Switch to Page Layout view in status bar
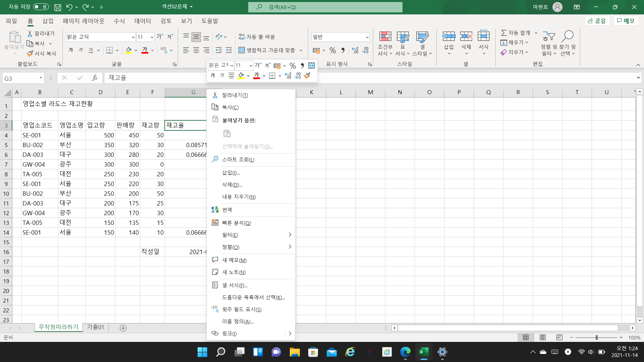This screenshot has height=362, width=644. coord(542,338)
